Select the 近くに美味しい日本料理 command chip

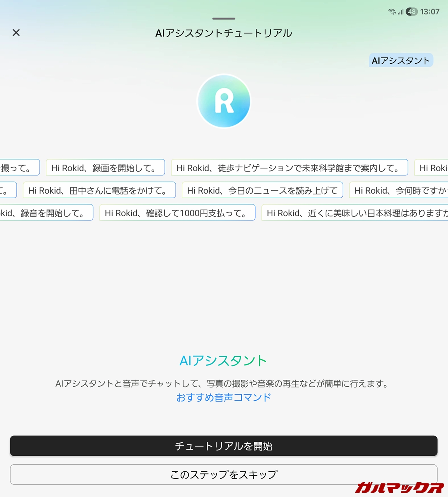pos(355,213)
